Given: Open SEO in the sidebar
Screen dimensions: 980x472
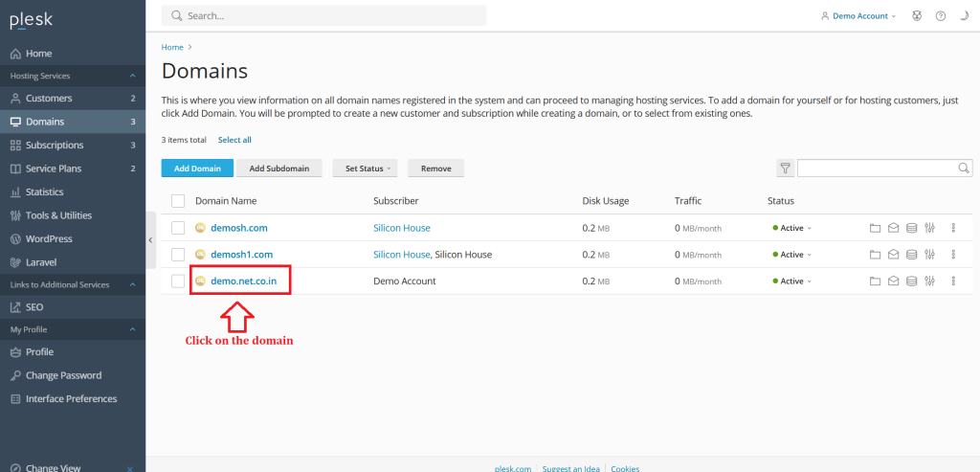Looking at the screenshot, I should coord(73,307).
